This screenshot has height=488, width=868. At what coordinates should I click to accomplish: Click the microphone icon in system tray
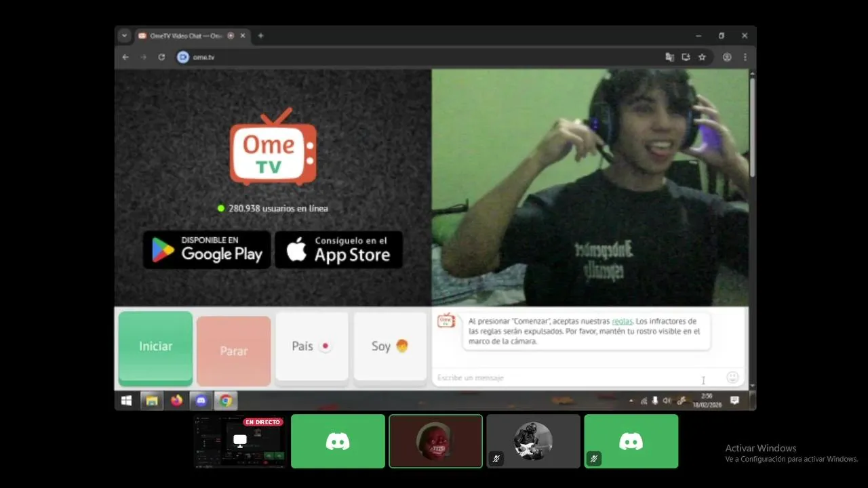click(x=655, y=401)
